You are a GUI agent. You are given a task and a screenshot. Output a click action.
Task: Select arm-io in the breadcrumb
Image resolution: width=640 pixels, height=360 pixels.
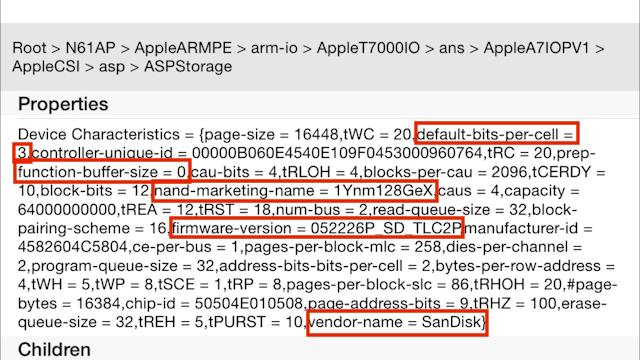coord(274,48)
